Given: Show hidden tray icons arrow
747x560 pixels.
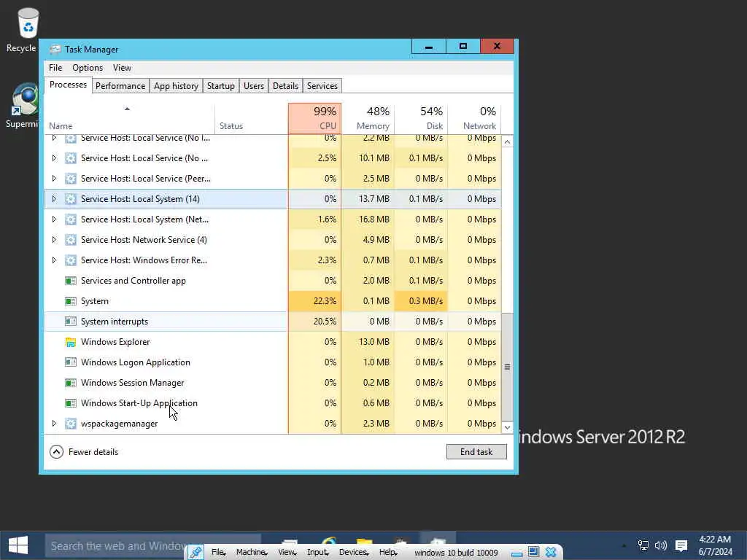Looking at the screenshot, I should click(624, 545).
